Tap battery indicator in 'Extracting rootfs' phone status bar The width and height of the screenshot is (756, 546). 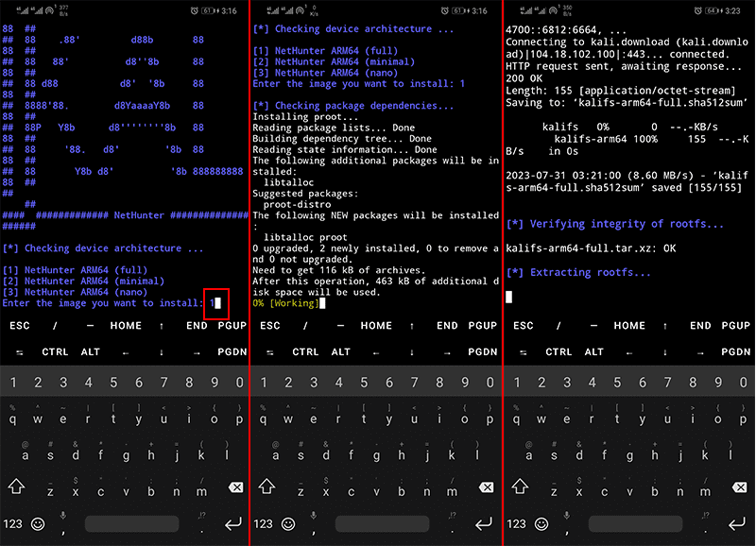(x=713, y=10)
